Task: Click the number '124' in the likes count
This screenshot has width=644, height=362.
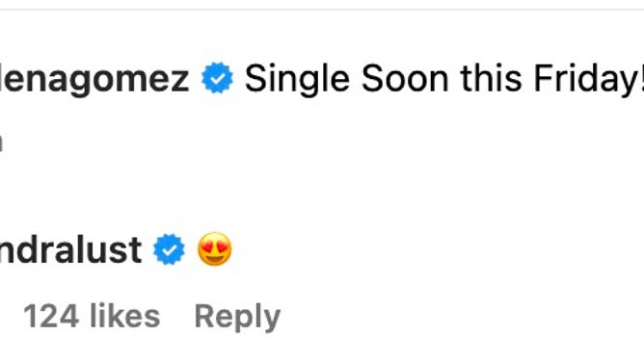Action: click(51, 316)
